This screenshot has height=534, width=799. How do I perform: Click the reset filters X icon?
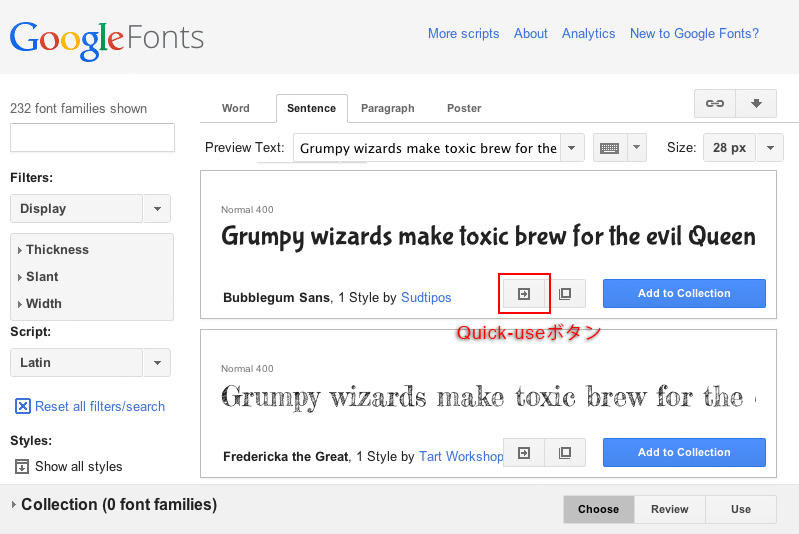coord(22,406)
